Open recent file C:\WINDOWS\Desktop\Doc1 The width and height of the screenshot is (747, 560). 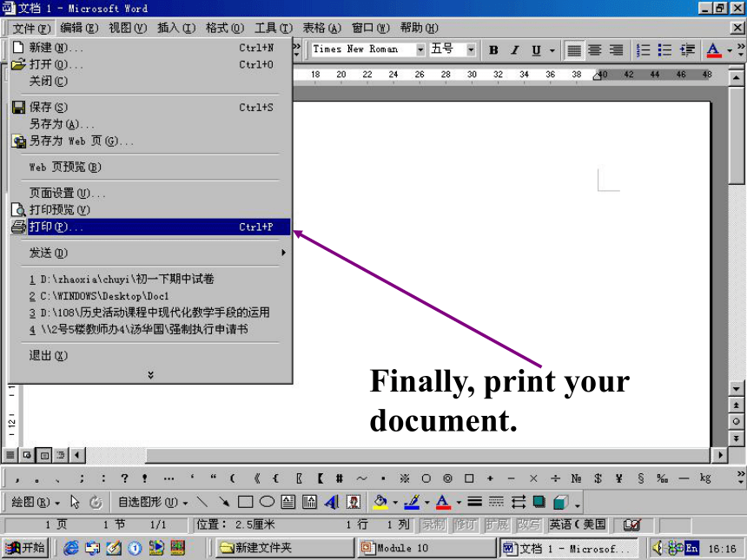(x=150, y=296)
